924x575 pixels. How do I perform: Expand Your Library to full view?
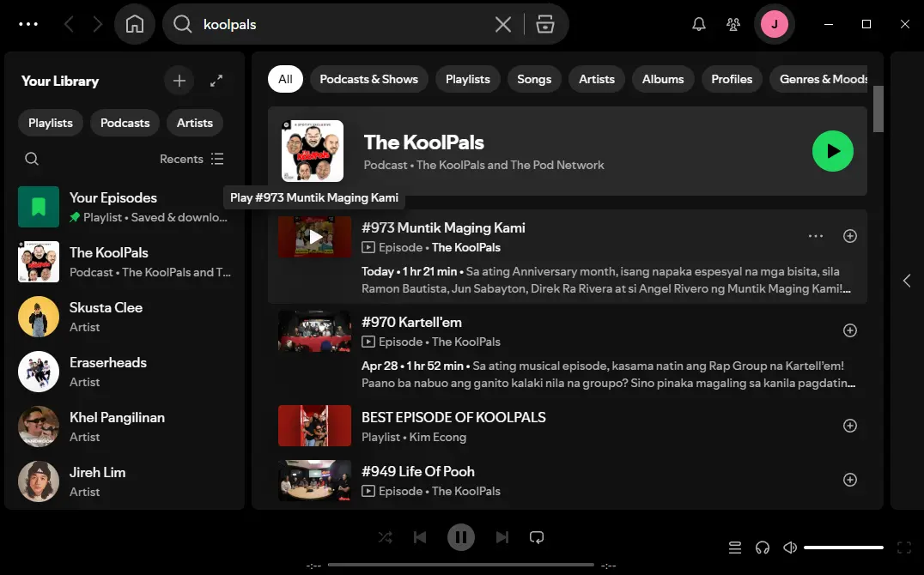pos(216,81)
